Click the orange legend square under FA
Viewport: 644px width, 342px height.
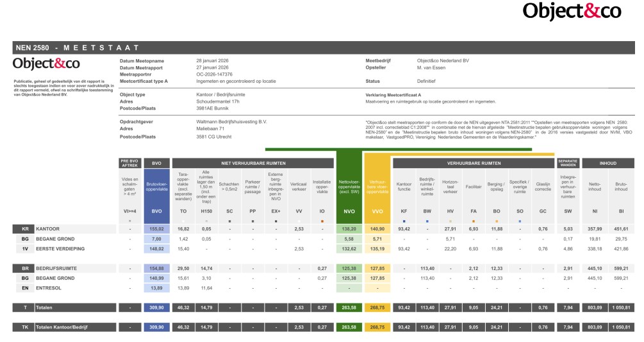(473, 221)
